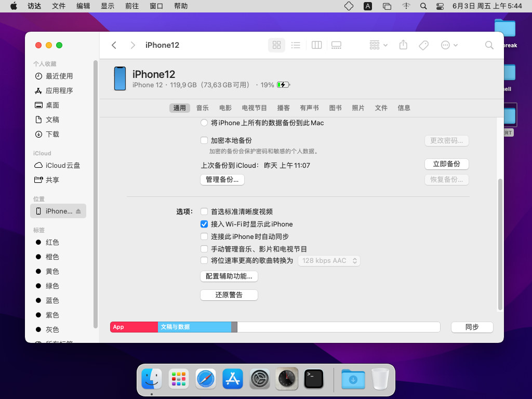Open the 128 kbps AAC bitrate dropdown

click(329, 261)
